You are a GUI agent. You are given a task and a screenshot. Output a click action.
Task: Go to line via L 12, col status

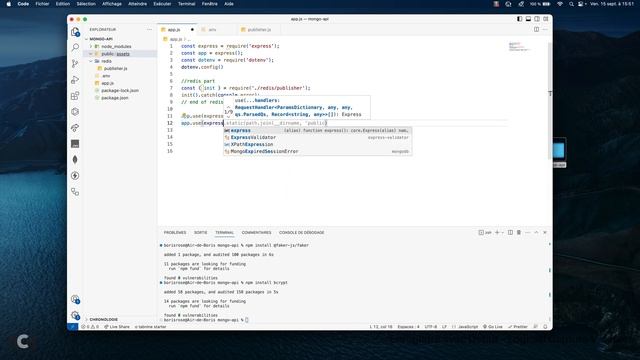pyautogui.click(x=381, y=327)
